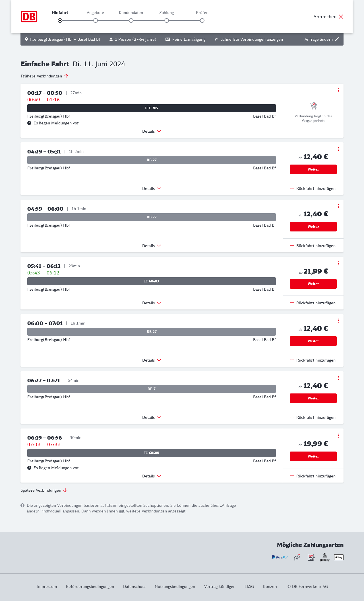Expand Details for the IC 60403 connection
Viewport: 364px width, 601px height.
pos(152,303)
